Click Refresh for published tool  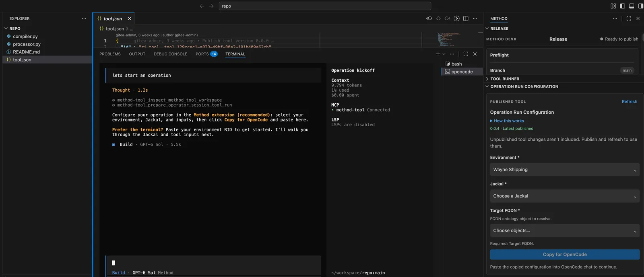630,102
